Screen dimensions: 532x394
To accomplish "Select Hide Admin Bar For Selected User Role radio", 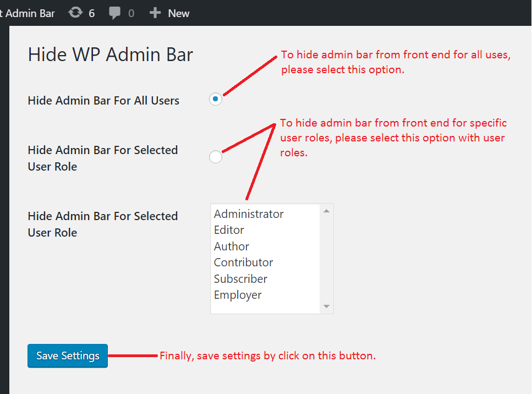I will [216, 157].
